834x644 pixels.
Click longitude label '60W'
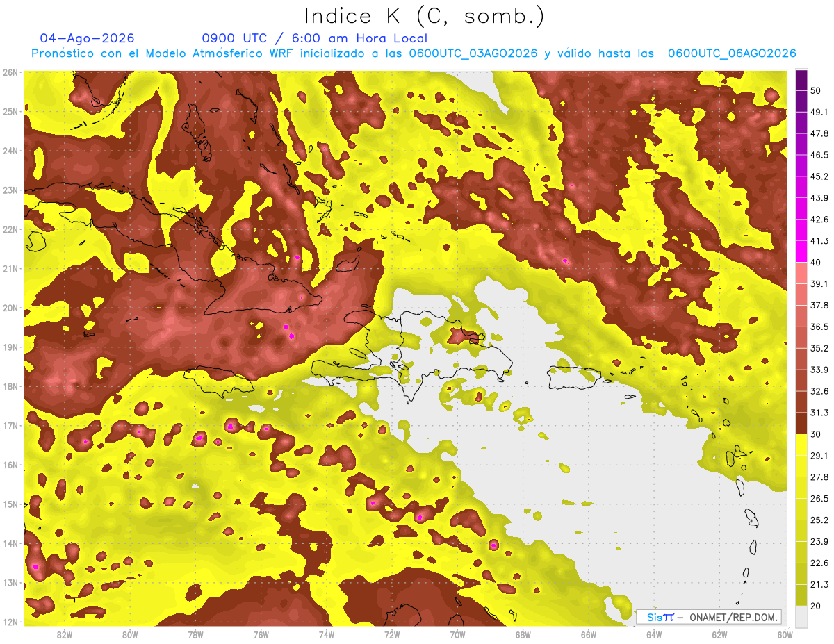[x=785, y=634]
